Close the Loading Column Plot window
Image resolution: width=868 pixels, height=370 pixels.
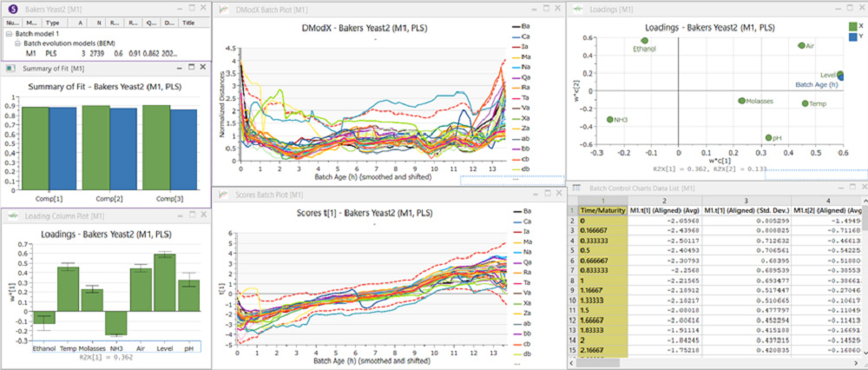tap(202, 215)
